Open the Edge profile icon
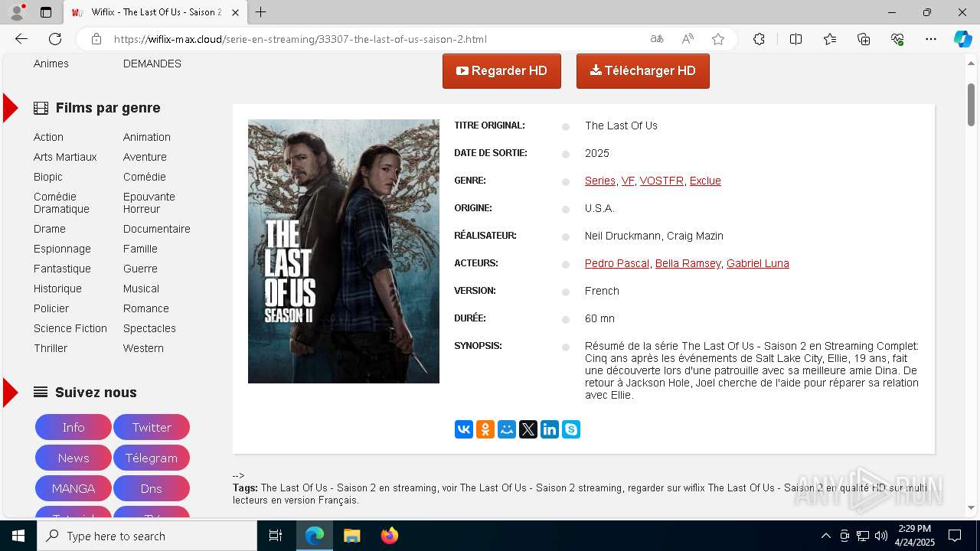980x551 pixels. coord(17,12)
